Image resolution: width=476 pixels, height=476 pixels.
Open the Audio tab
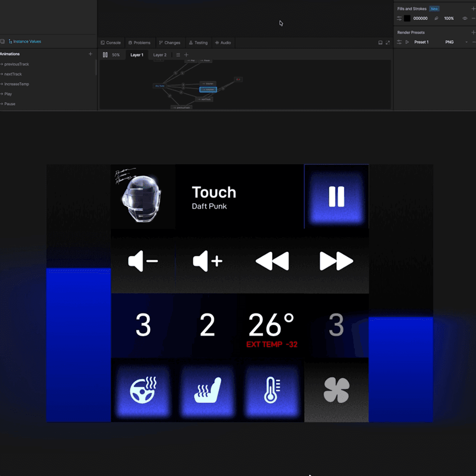[x=223, y=43]
